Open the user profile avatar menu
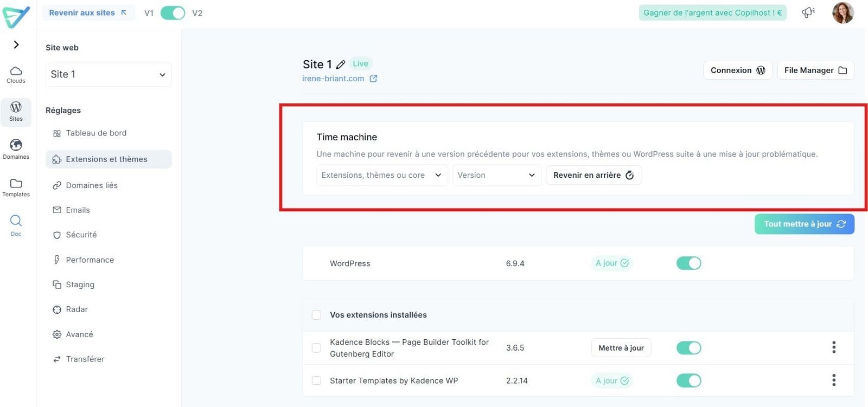Viewport: 868px width, 407px height. point(843,12)
